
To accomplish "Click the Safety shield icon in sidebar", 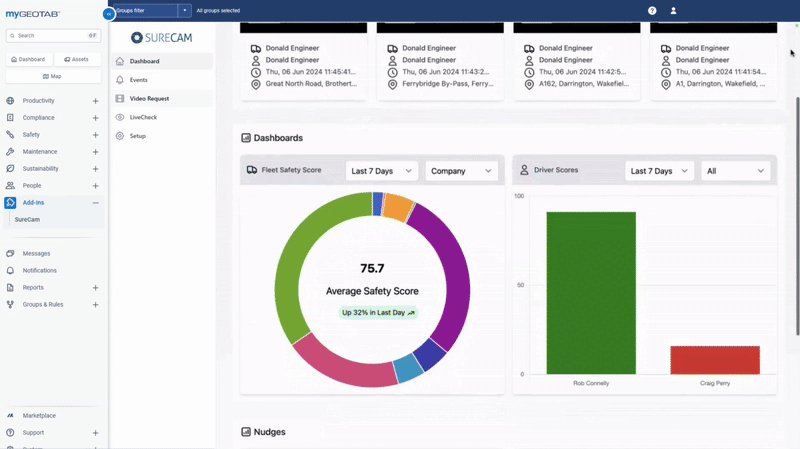I will pos(10,135).
